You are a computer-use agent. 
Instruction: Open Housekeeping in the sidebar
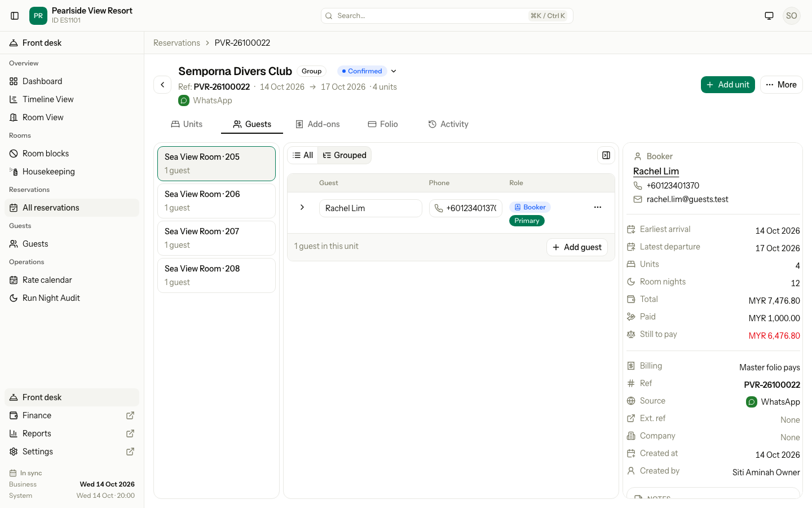72,172
